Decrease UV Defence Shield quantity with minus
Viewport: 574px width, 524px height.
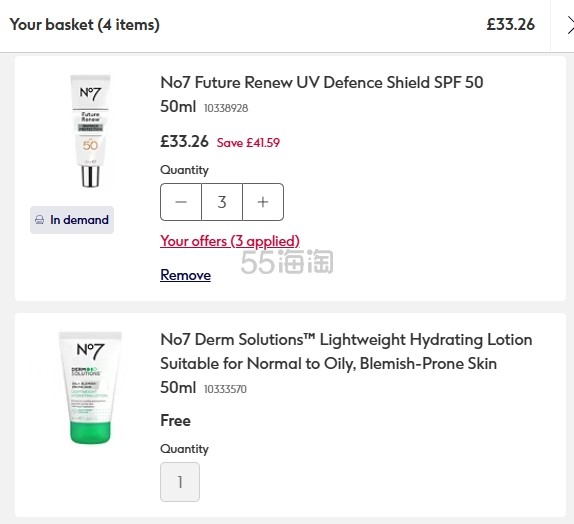point(181,202)
